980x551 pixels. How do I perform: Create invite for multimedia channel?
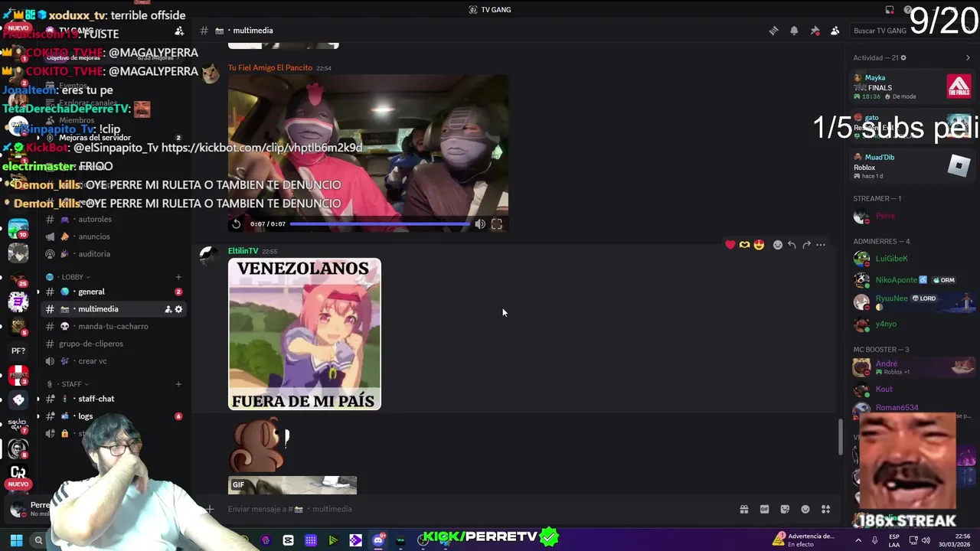168,309
